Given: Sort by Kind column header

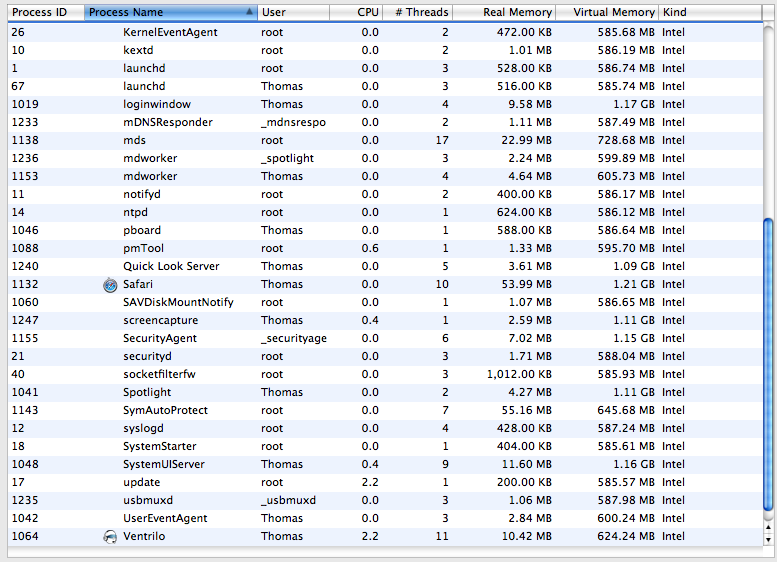Looking at the screenshot, I should [x=710, y=12].
